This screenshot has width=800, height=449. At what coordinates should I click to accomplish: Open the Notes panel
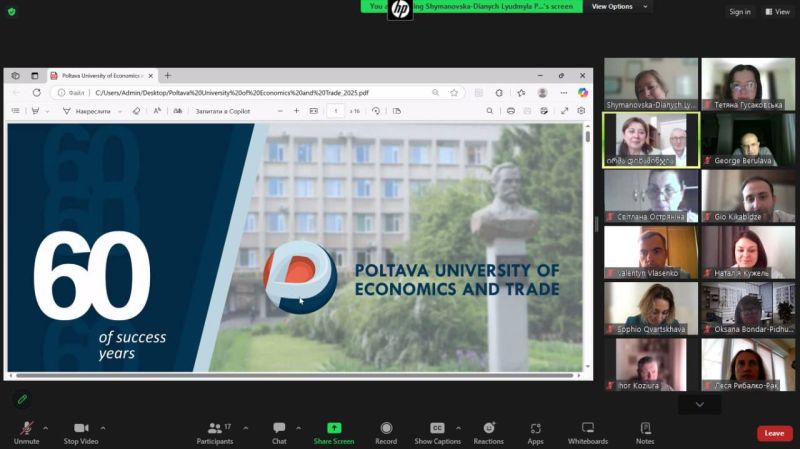645,432
